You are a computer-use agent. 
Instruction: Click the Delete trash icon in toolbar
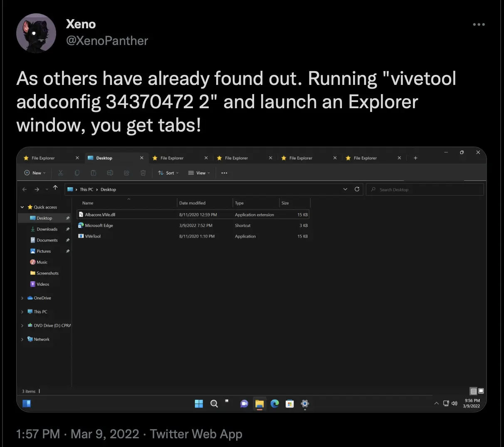pos(143,173)
